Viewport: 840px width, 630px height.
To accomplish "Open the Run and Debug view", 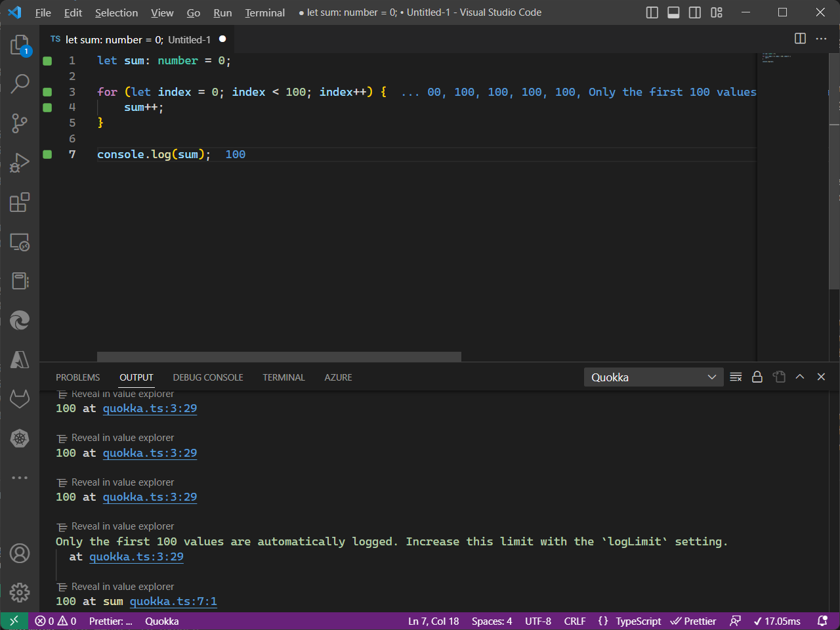I will pyautogui.click(x=20, y=162).
